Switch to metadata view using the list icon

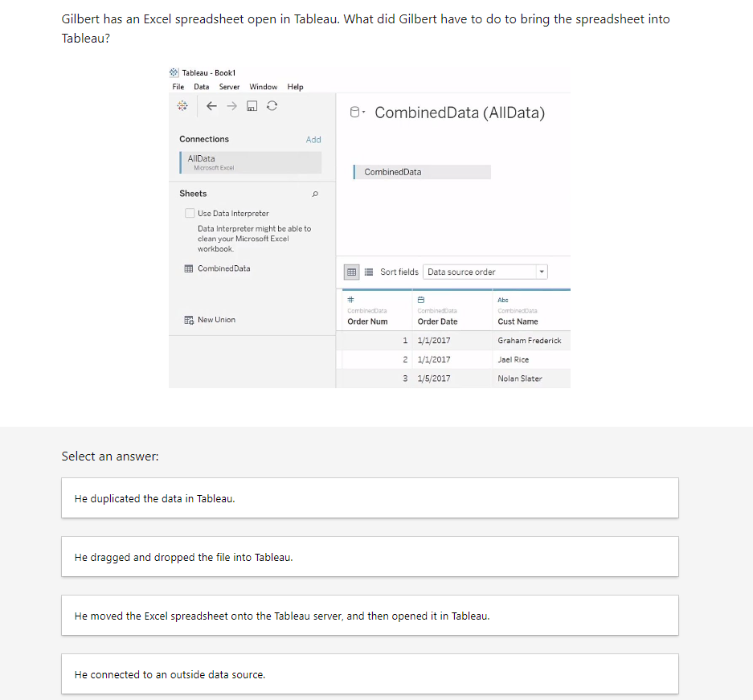tap(367, 272)
